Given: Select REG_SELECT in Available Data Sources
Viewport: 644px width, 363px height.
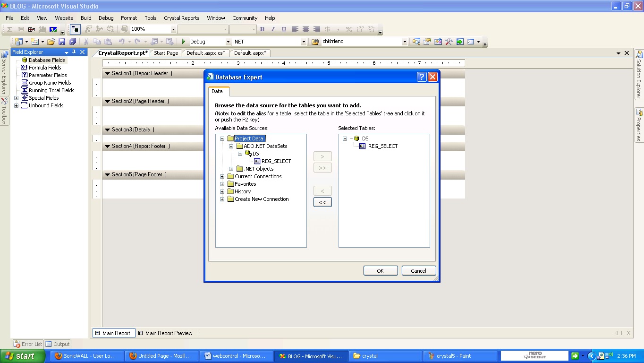Looking at the screenshot, I should click(x=276, y=161).
